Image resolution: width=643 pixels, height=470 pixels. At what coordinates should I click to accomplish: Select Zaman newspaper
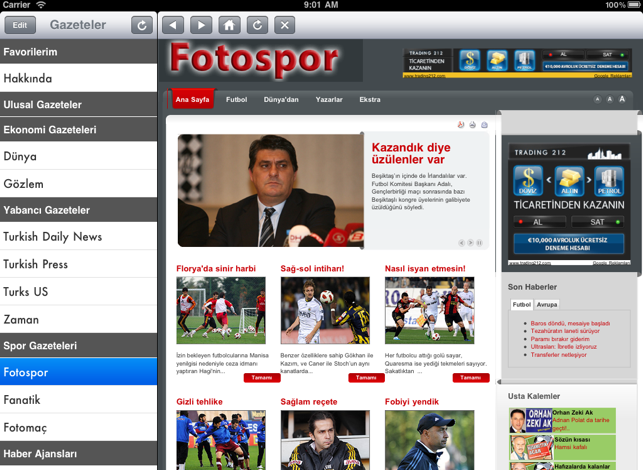78,319
